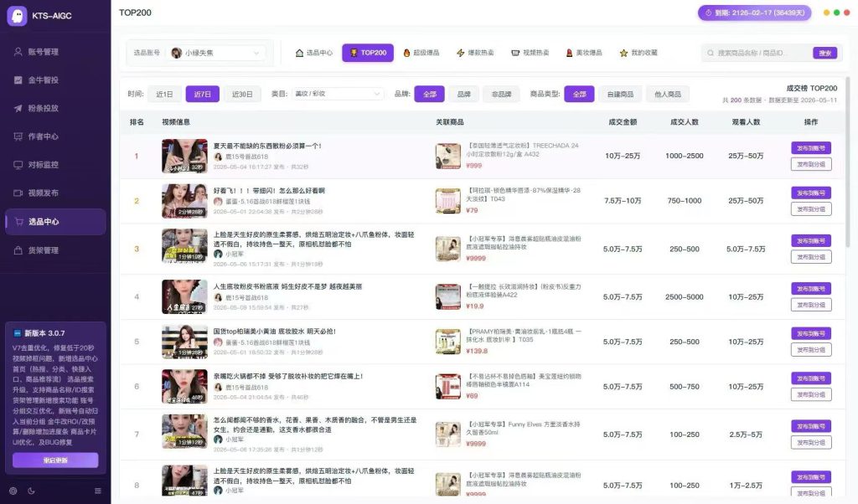Image resolution: width=858 pixels, height=504 pixels.
Task: Click 观看人数 column header
Action: [746, 122]
